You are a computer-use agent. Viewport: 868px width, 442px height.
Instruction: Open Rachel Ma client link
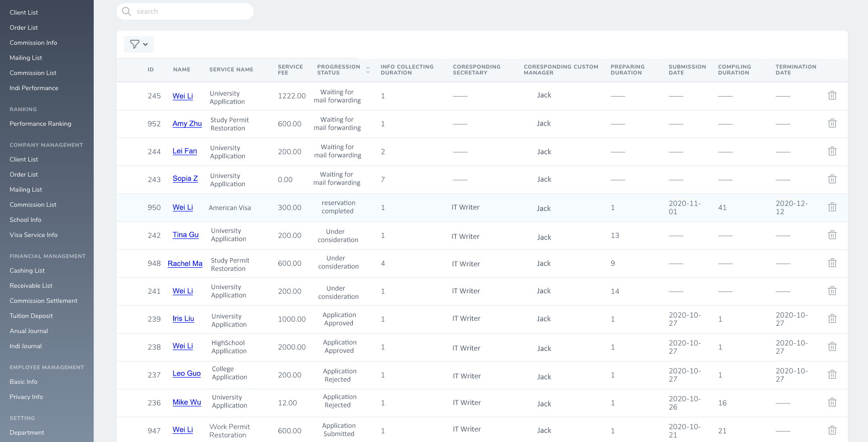[185, 264]
